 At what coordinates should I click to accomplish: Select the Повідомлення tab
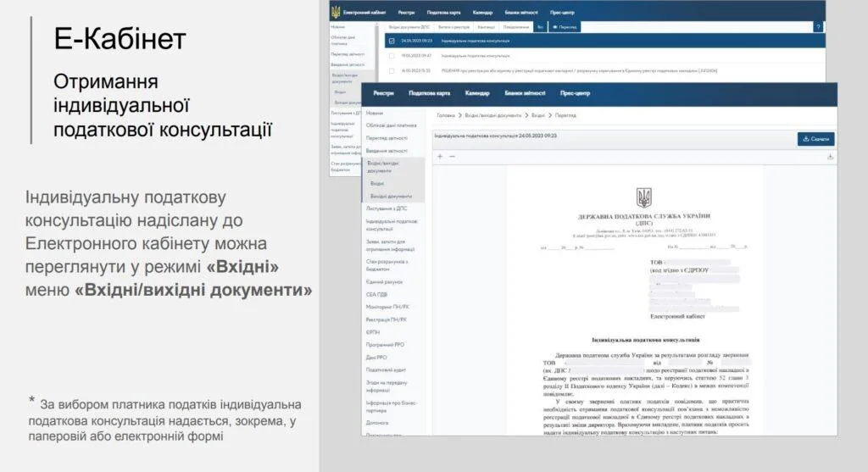coord(516,27)
